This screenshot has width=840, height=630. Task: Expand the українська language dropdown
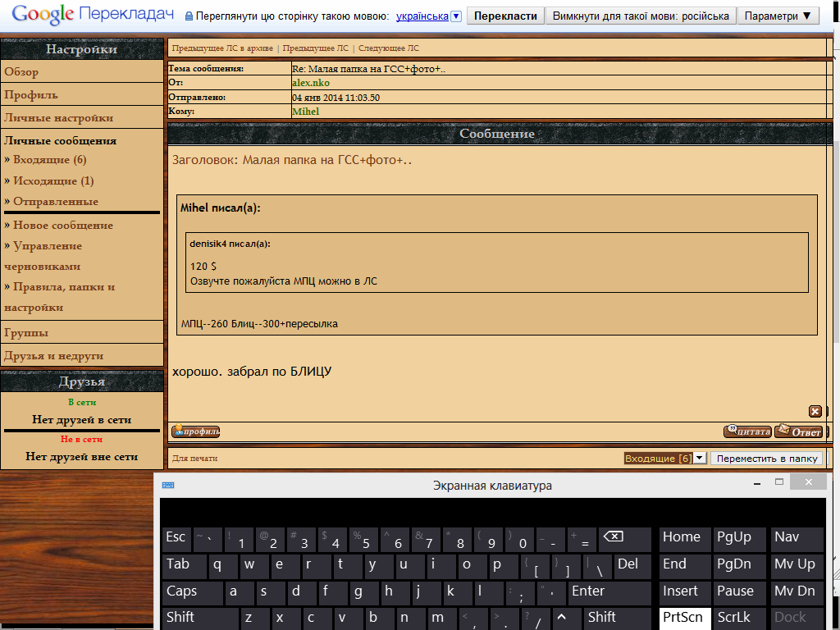point(456,16)
